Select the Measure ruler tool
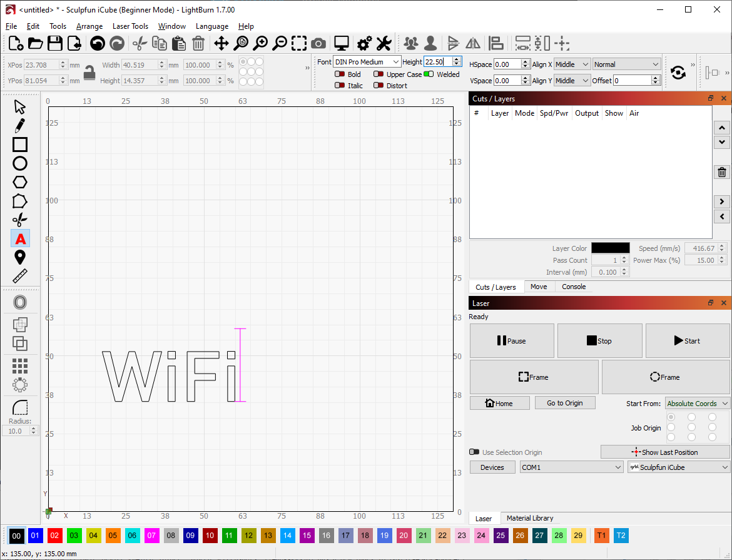732x560 pixels. click(20, 276)
